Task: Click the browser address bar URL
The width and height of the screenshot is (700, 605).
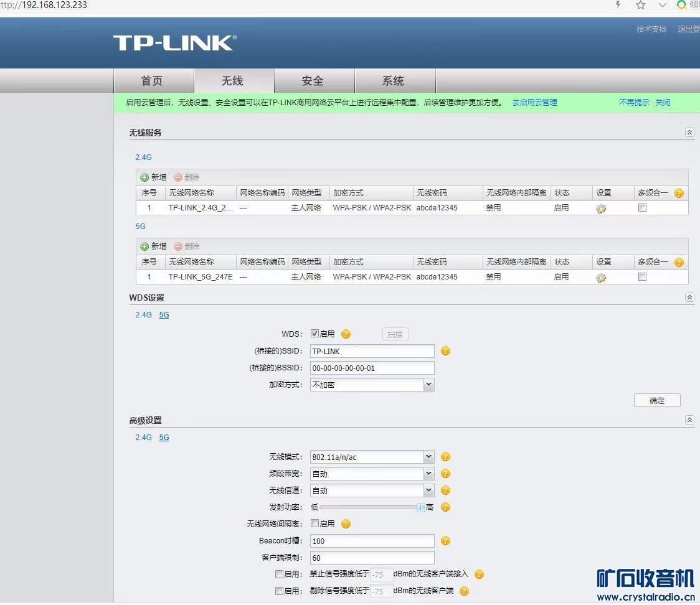Action: click(x=44, y=6)
